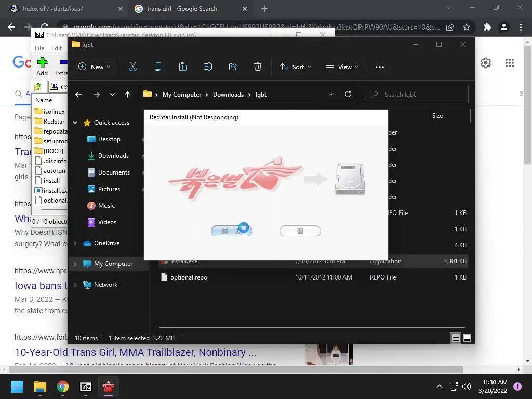Expand Network tree node
The width and height of the screenshot is (532, 399).
tap(75, 285)
